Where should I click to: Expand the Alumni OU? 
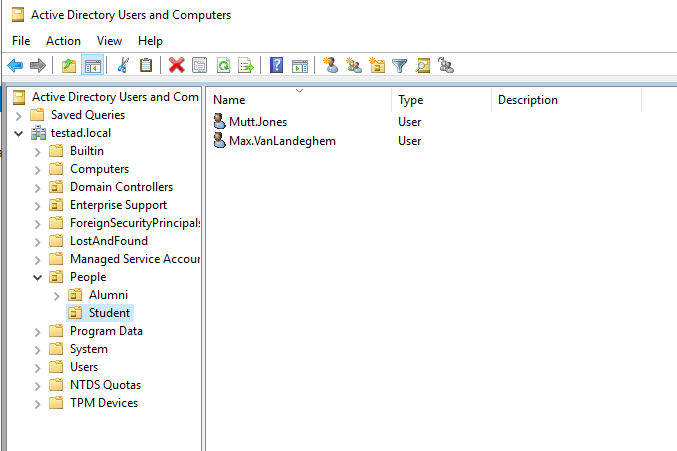[x=57, y=296]
